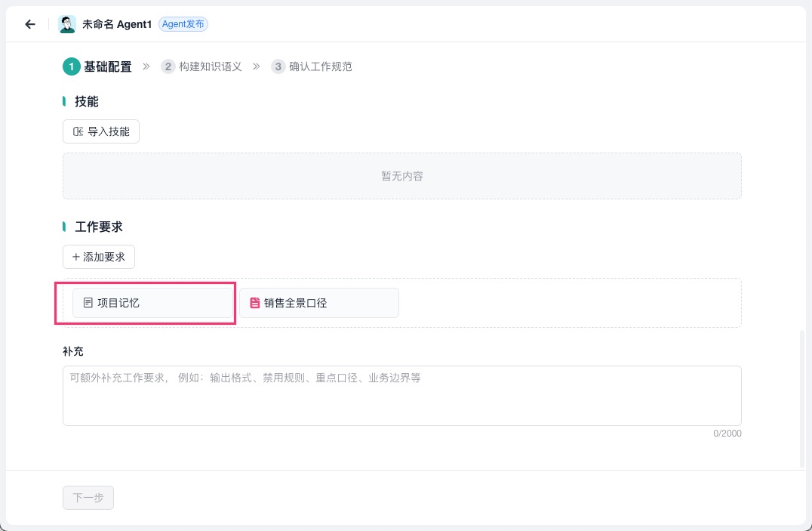812x531 pixels.
Task: Click the Agent发布 tag
Action: coord(183,24)
